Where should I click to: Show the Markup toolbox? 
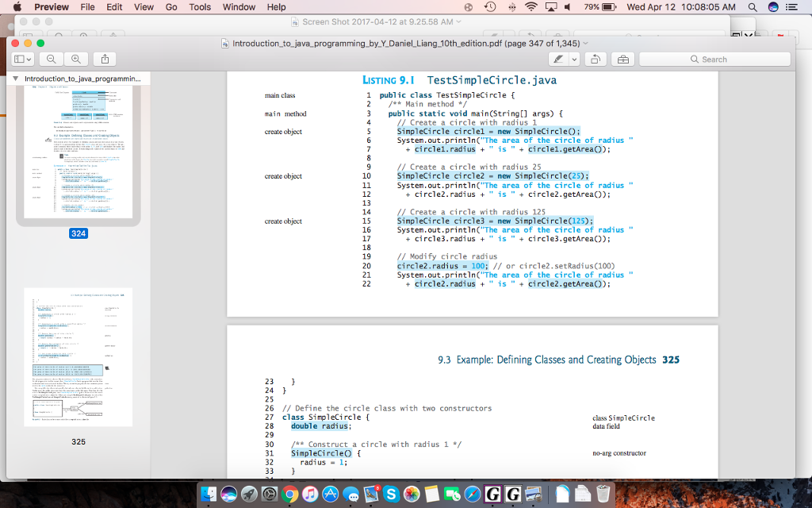[x=624, y=58]
